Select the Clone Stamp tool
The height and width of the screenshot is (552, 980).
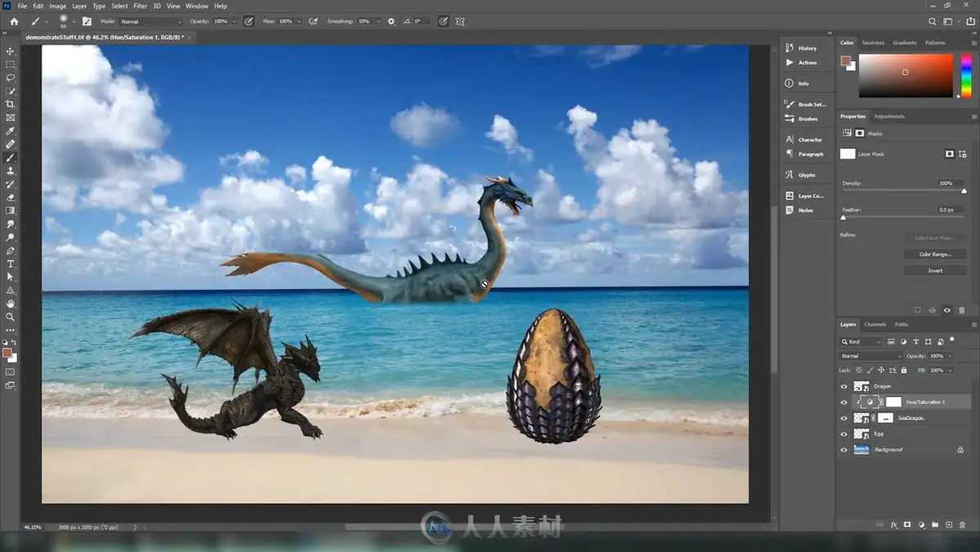11,171
